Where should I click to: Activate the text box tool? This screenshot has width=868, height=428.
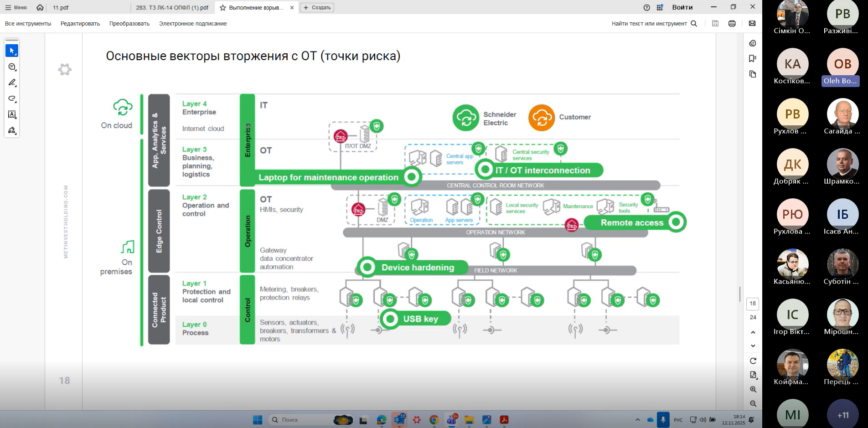(12, 114)
